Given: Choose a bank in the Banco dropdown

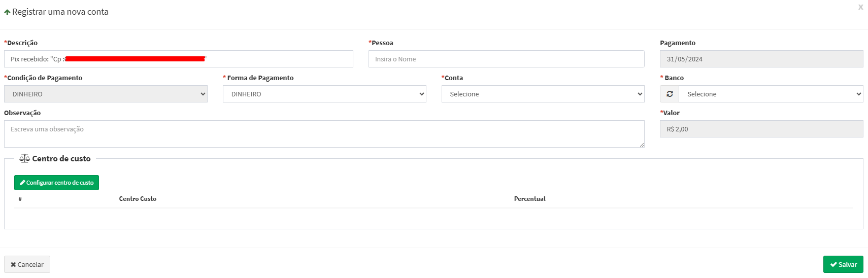Looking at the screenshot, I should tap(771, 94).
